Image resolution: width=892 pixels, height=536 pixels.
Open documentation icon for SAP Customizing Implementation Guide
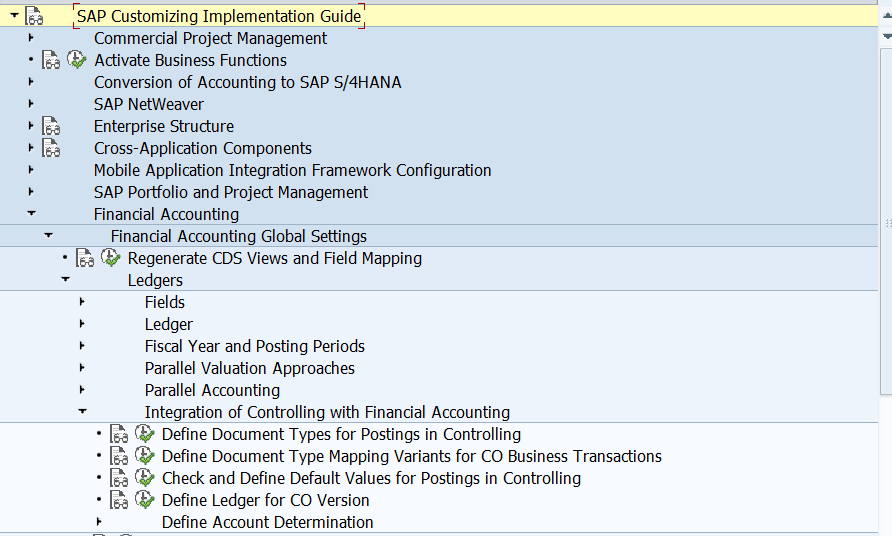[34, 16]
